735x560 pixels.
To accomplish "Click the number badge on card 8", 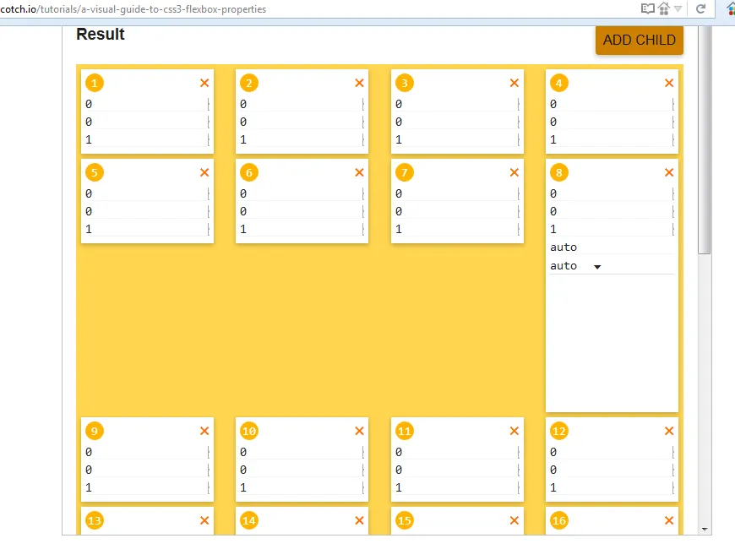I will [558, 172].
